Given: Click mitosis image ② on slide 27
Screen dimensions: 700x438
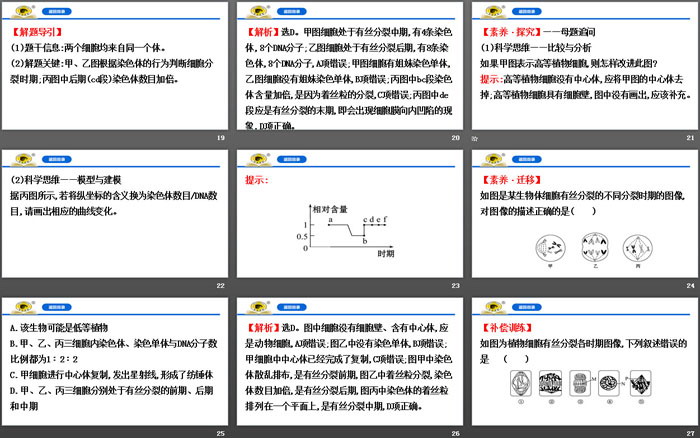Looking at the screenshot, I should pos(550,383).
